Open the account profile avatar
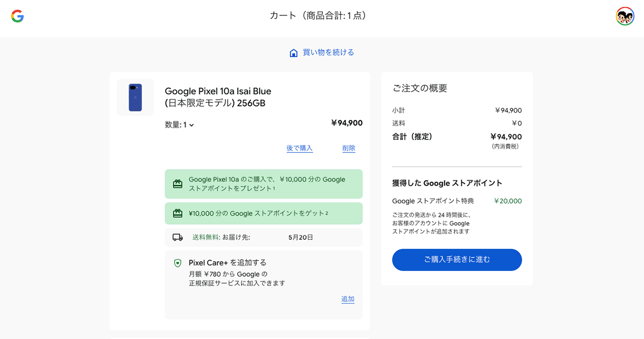The width and height of the screenshot is (644, 339). (x=625, y=16)
